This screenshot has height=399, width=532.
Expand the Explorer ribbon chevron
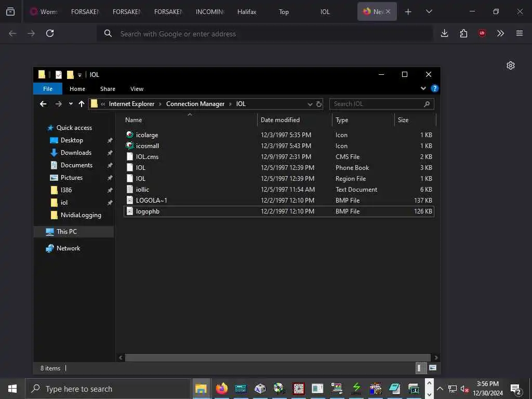pos(423,88)
